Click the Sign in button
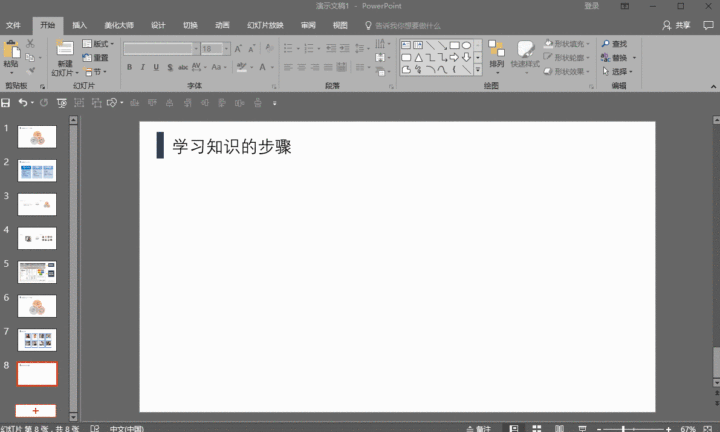720x432 pixels. point(591,6)
